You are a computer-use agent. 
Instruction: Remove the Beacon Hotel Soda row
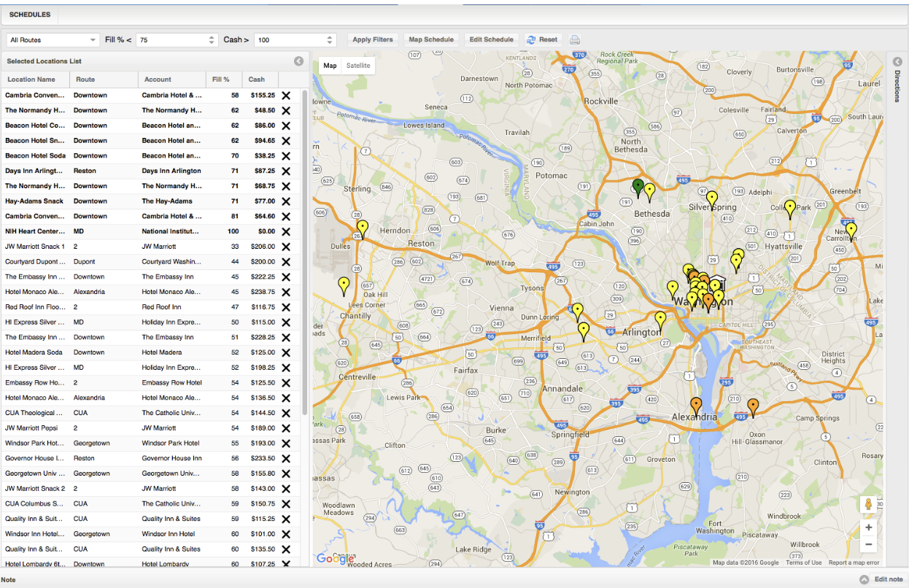pos(286,155)
